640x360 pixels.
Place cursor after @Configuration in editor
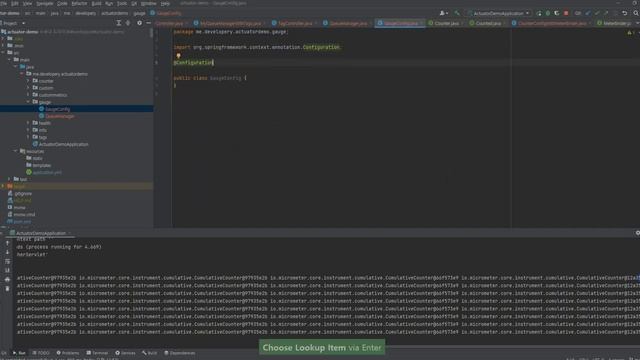pyautogui.click(x=213, y=62)
